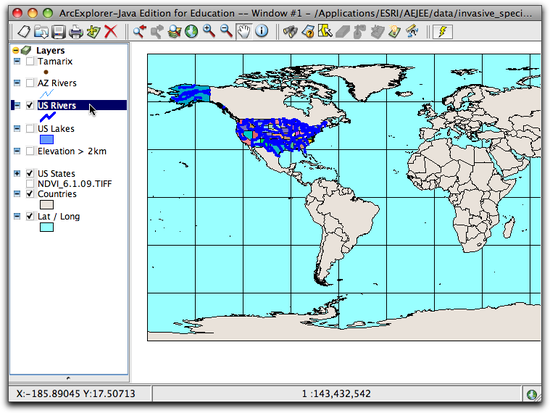
Task: Click the red X remove layer icon
Action: pos(111,32)
